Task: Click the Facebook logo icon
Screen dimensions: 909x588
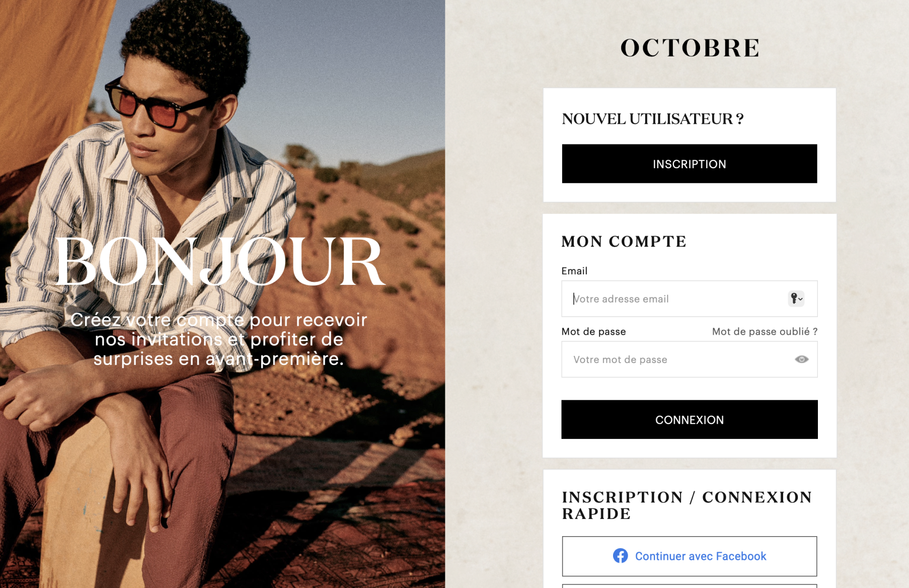Action: (620, 556)
